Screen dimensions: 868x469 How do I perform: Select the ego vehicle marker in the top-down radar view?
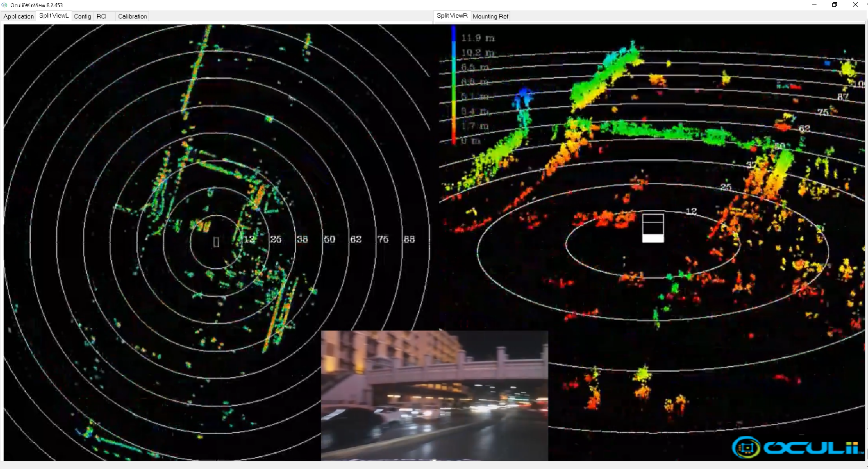coord(216,242)
